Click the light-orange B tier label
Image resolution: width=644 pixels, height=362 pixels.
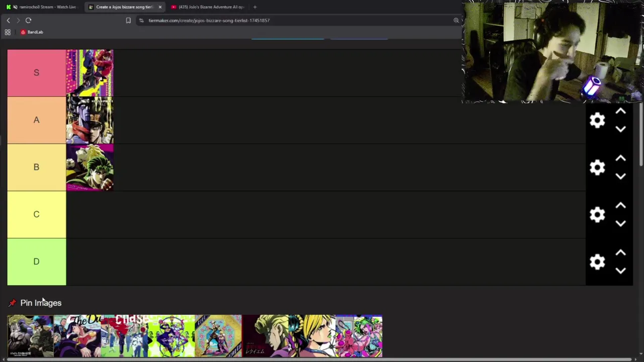point(36,167)
